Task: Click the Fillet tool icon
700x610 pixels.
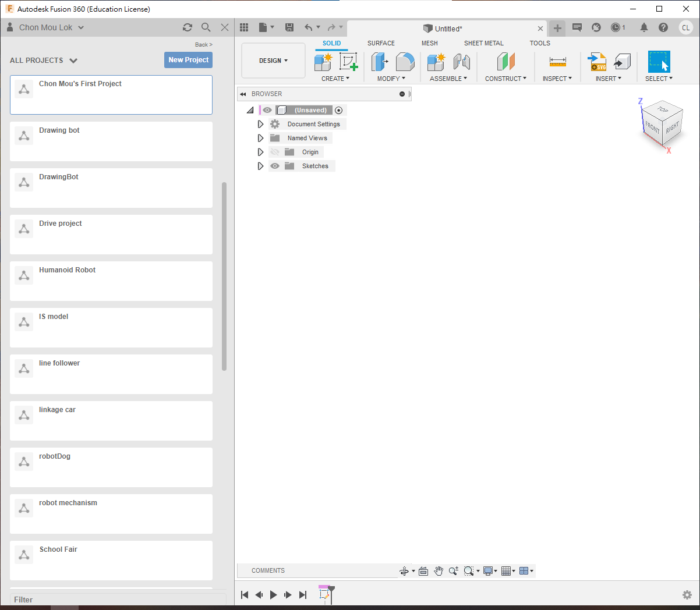Action: point(405,62)
